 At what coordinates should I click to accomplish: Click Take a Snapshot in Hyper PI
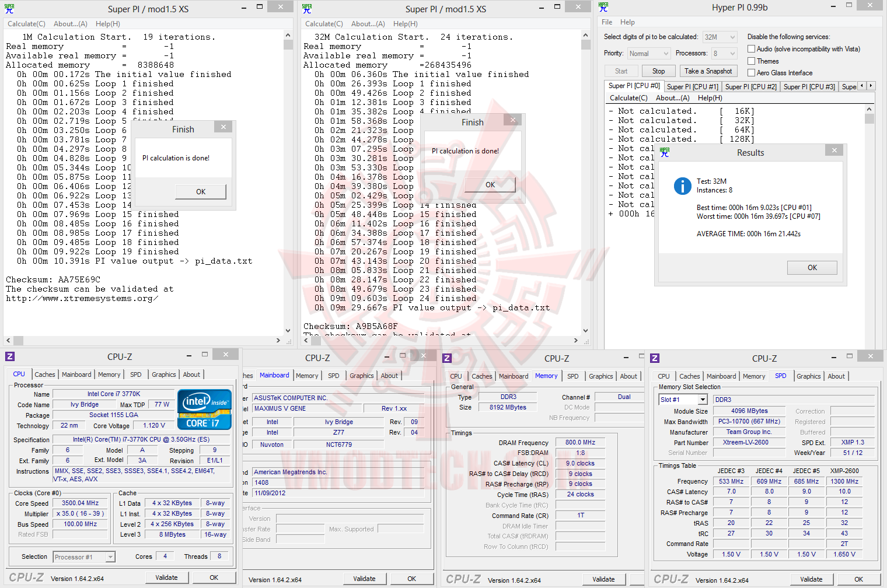pyautogui.click(x=708, y=71)
